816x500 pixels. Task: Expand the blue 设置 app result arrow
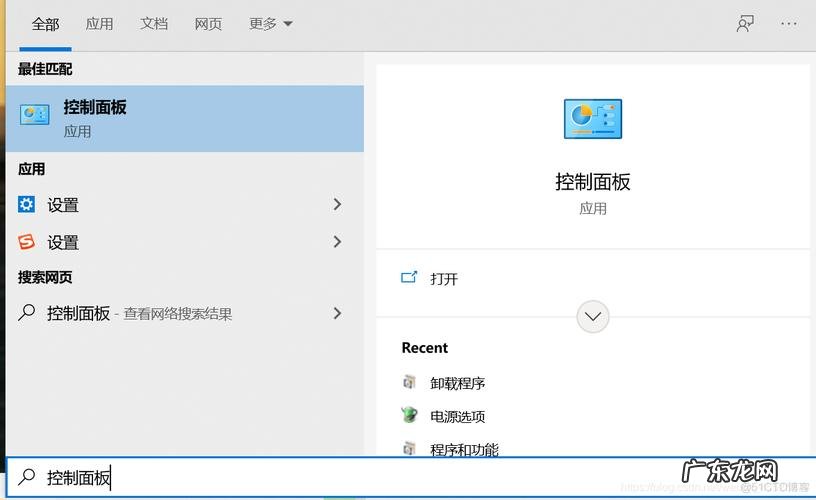pos(337,205)
